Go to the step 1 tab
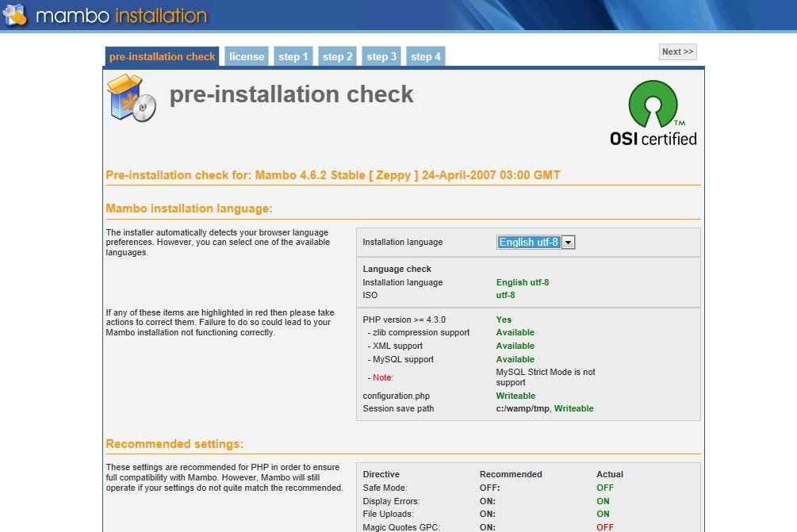Screen dimensions: 797x532 click(293, 56)
